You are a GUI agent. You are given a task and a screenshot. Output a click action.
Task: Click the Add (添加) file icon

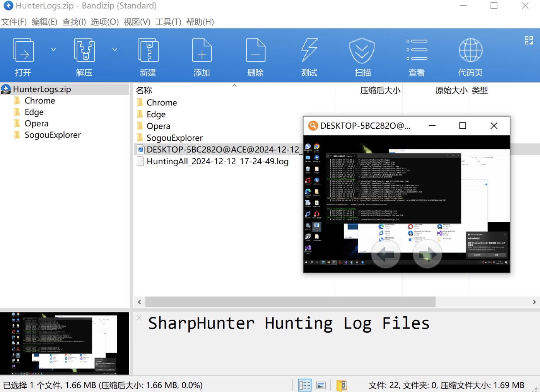(x=202, y=50)
